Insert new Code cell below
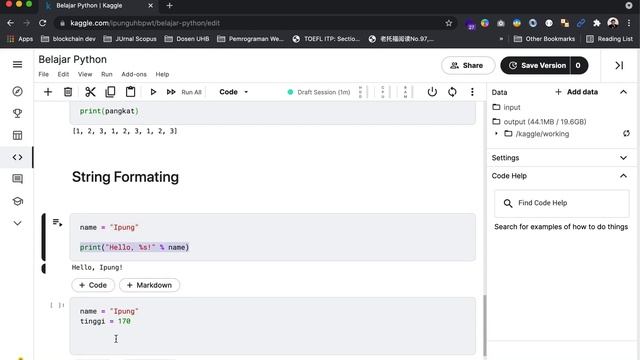The height and width of the screenshot is (360, 640). (x=93, y=285)
